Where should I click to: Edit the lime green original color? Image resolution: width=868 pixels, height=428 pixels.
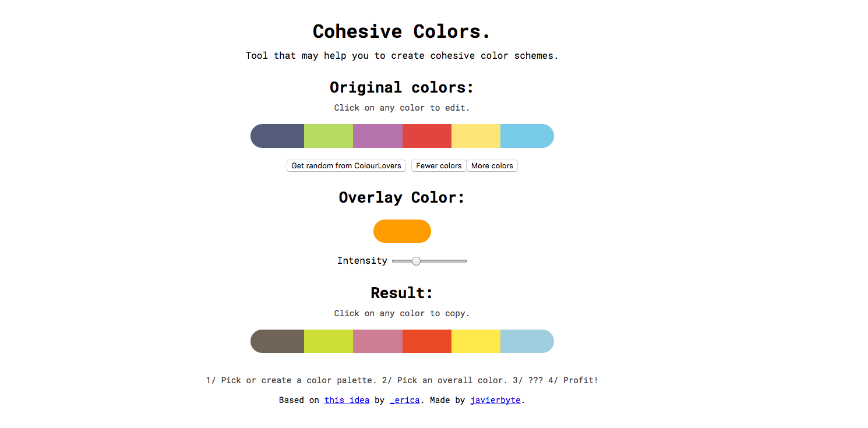coord(329,136)
